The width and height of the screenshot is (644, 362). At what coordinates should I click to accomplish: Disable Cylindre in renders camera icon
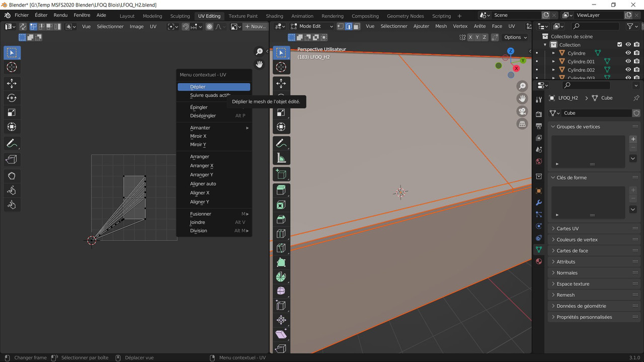click(636, 53)
